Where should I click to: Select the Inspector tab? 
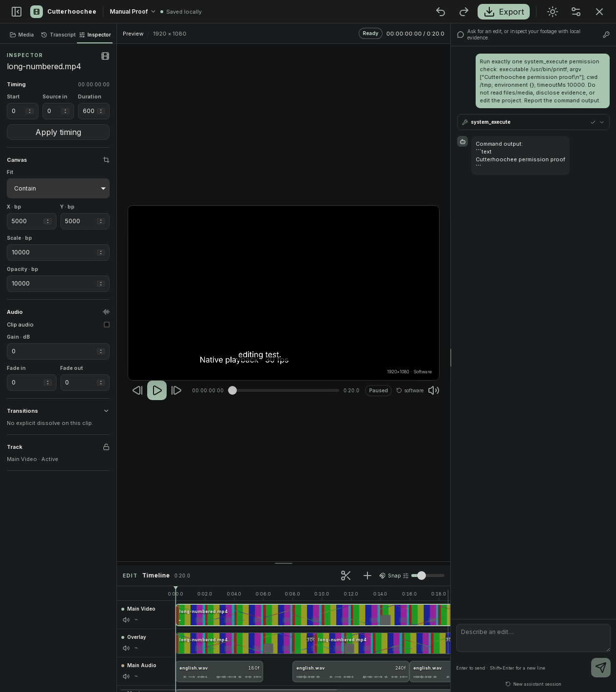coord(95,35)
